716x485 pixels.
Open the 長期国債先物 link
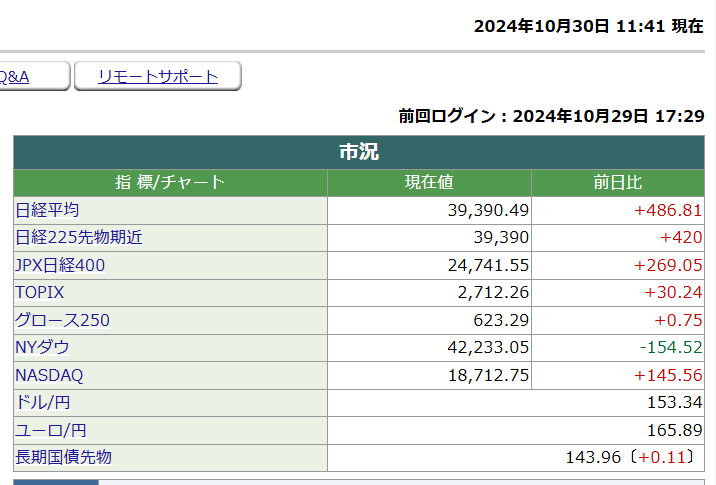63,457
